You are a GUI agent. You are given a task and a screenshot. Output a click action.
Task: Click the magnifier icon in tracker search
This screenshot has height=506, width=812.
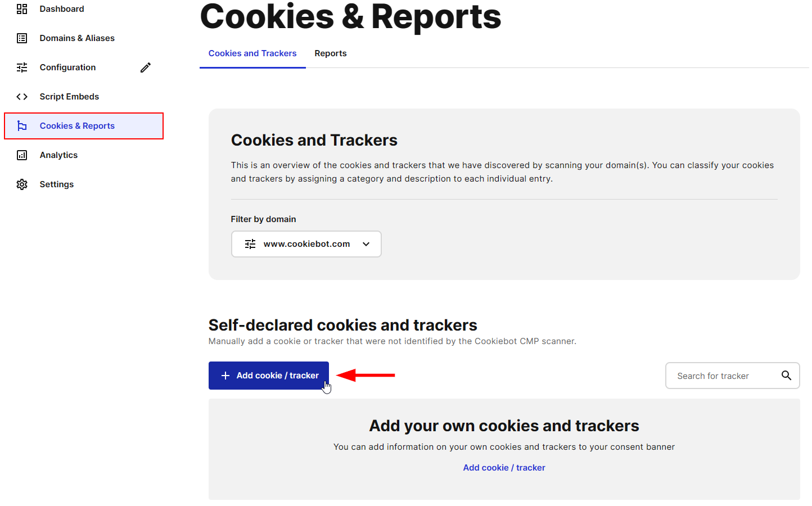point(786,376)
